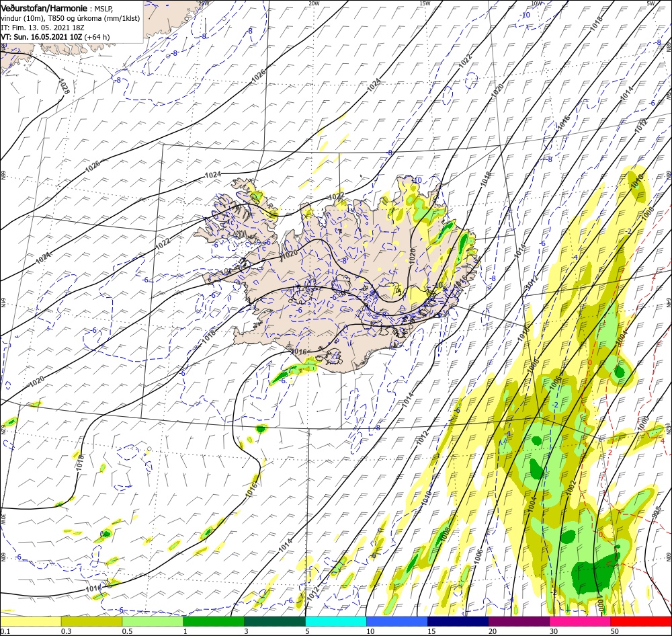Click the legend value '50'
Screen dimensions: 672x636
tap(615, 631)
